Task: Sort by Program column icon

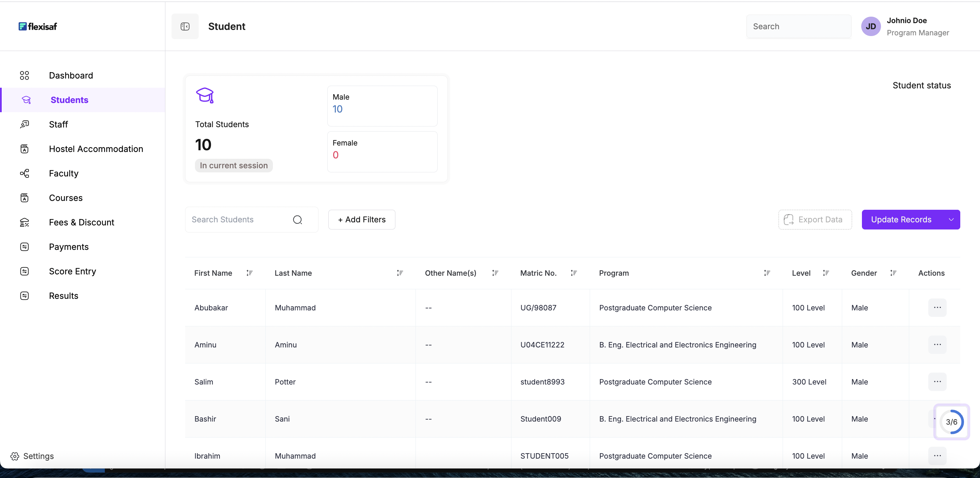Action: click(767, 273)
